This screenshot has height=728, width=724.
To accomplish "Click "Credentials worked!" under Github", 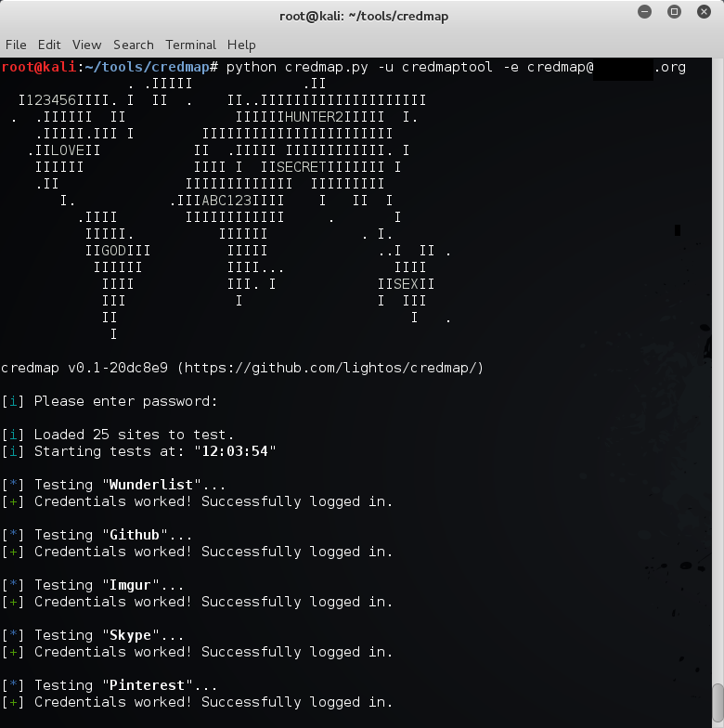I will click(x=113, y=552).
